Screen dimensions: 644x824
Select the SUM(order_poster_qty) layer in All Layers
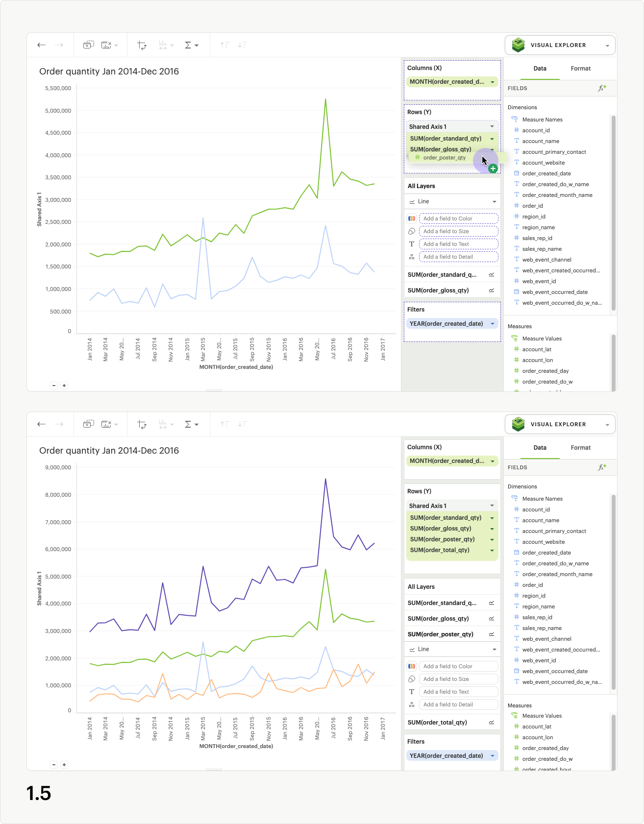click(441, 634)
